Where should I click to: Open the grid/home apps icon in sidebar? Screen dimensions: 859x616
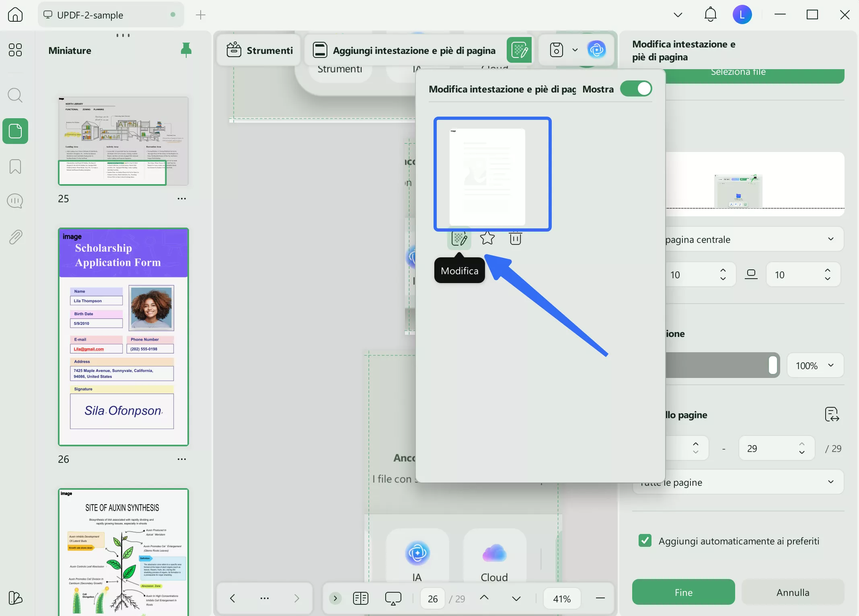(x=15, y=49)
